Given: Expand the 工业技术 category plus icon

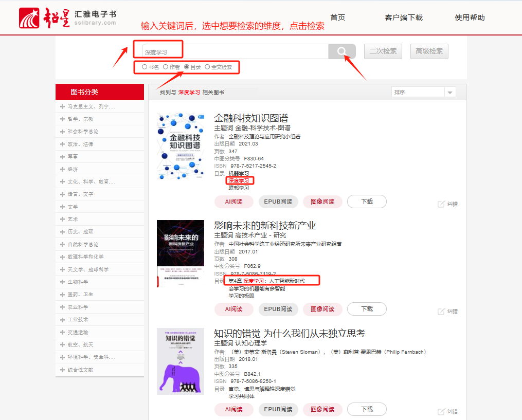Looking at the screenshot, I should (62, 320).
